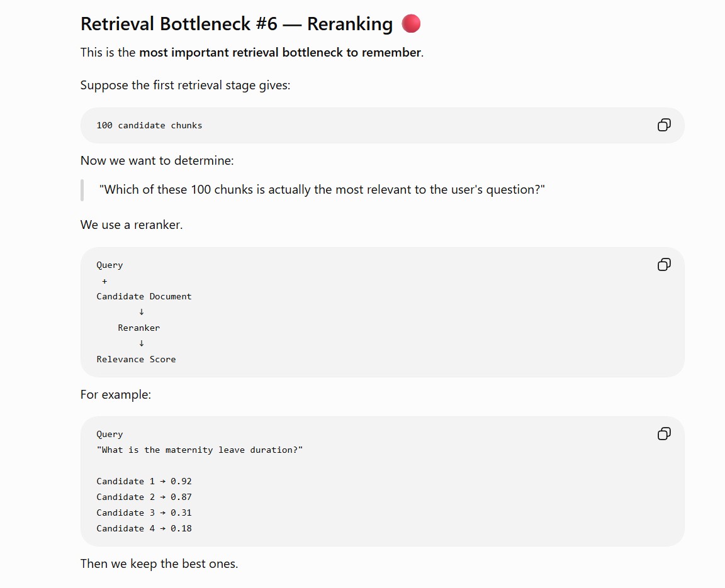Click the "What is the maternity leave duration?" query

tap(200, 450)
